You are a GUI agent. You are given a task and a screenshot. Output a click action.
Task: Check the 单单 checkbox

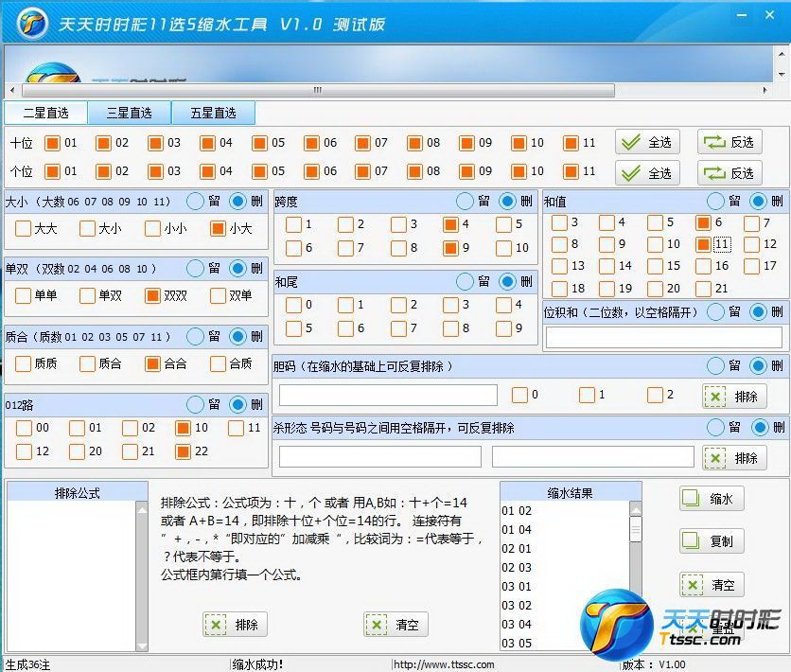23,295
